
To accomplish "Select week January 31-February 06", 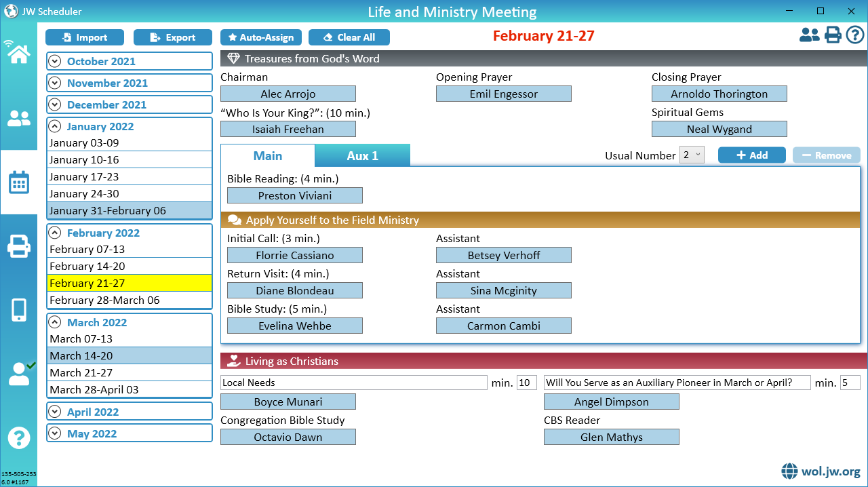I will click(x=130, y=211).
